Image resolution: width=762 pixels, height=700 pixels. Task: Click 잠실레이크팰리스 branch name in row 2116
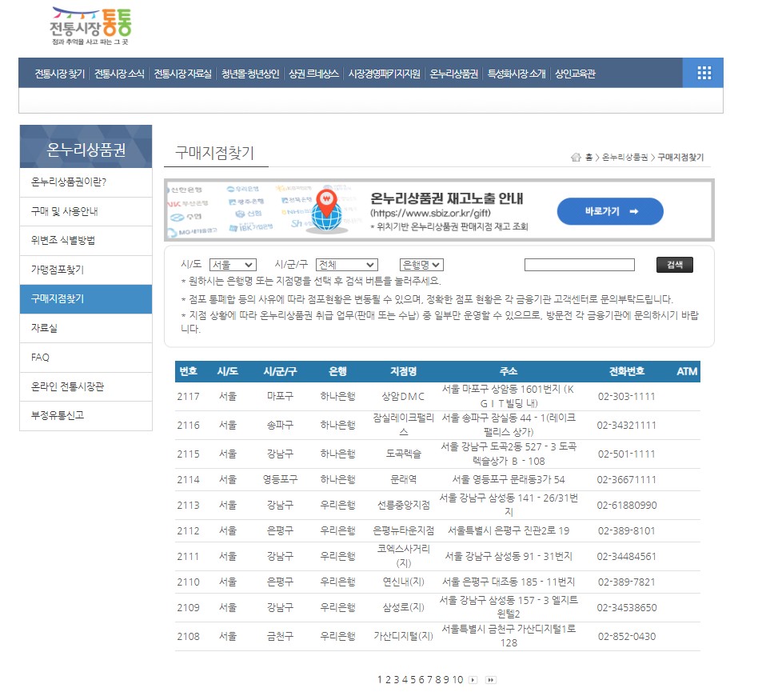pos(403,424)
